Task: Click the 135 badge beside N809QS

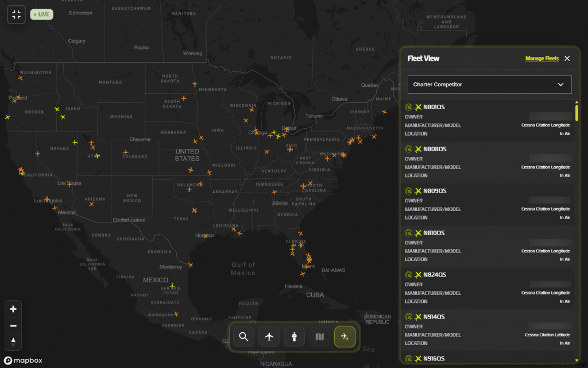Action: (x=408, y=191)
